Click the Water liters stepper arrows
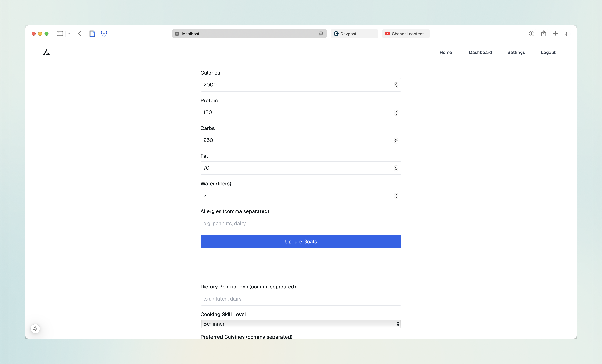The width and height of the screenshot is (602, 364). click(x=396, y=196)
